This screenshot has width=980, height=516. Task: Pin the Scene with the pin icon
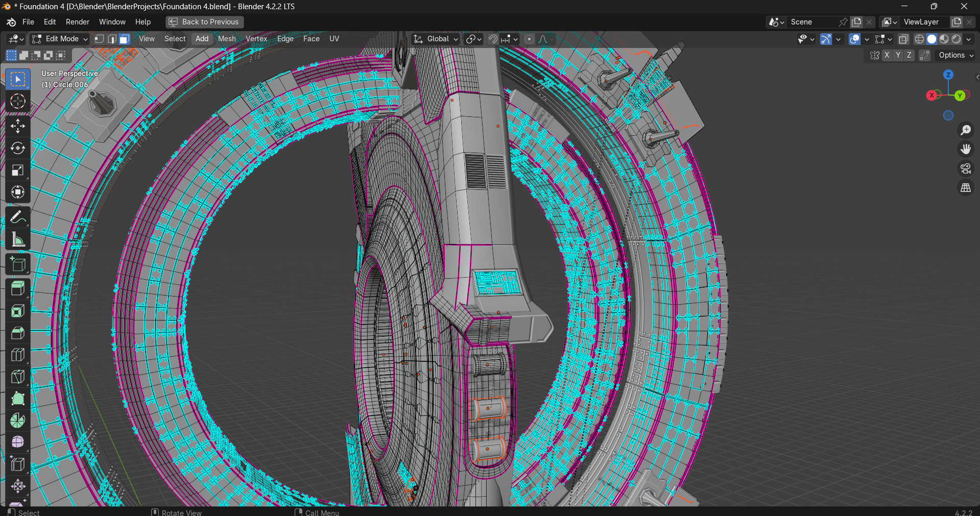coord(843,22)
